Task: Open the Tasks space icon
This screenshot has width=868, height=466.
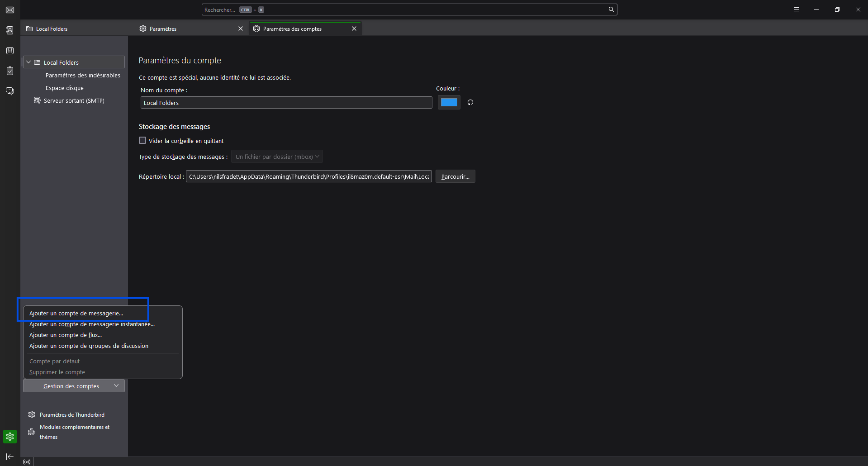Action: pos(10,71)
